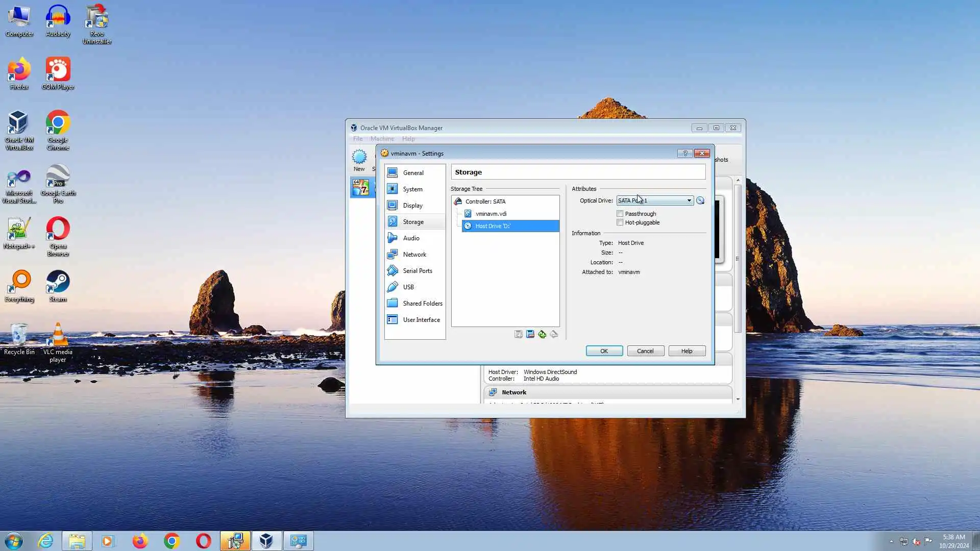This screenshot has width=980, height=551.
Task: Click the remove controller icon
Action: [530, 334]
